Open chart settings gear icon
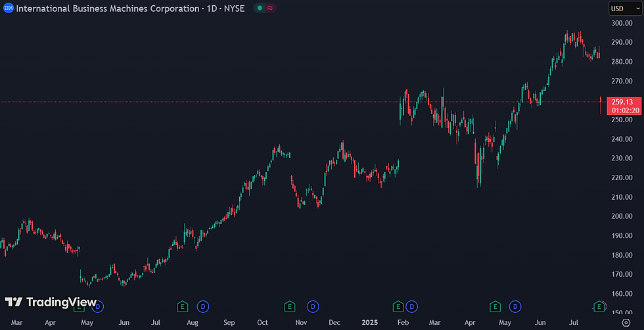The width and height of the screenshot is (644, 330). (x=626, y=321)
